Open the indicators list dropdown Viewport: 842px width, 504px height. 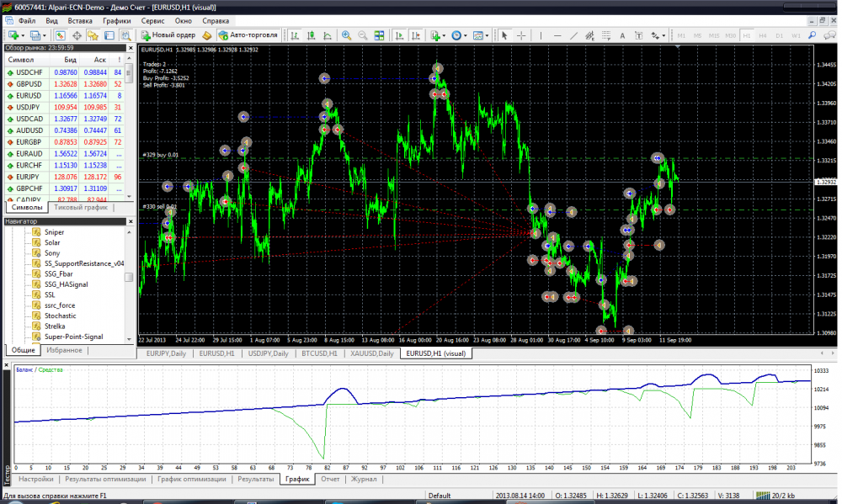click(438, 35)
